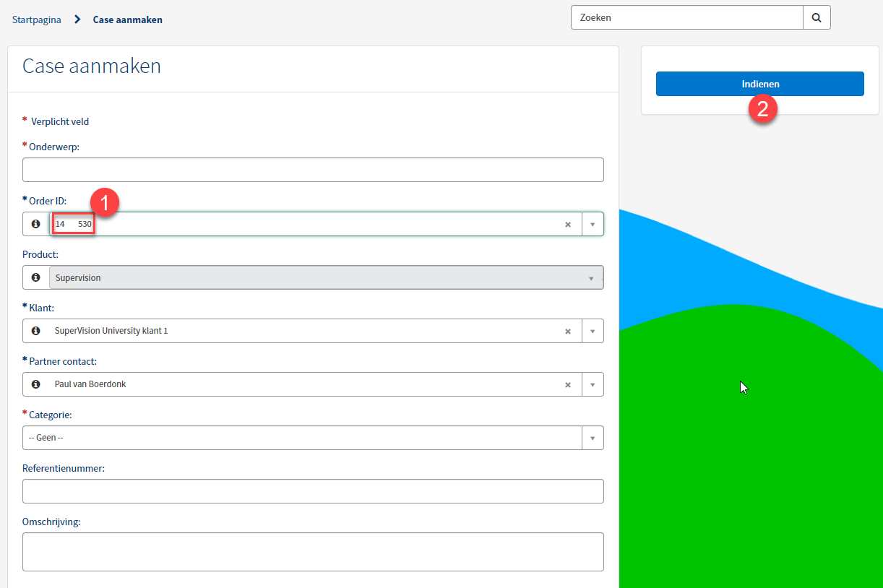Select the Order ID field value
The image size is (883, 588).
74,224
